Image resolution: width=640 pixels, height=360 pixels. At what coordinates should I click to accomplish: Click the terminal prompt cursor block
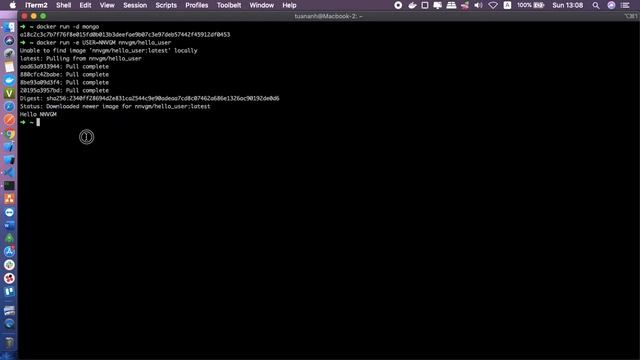(38, 122)
